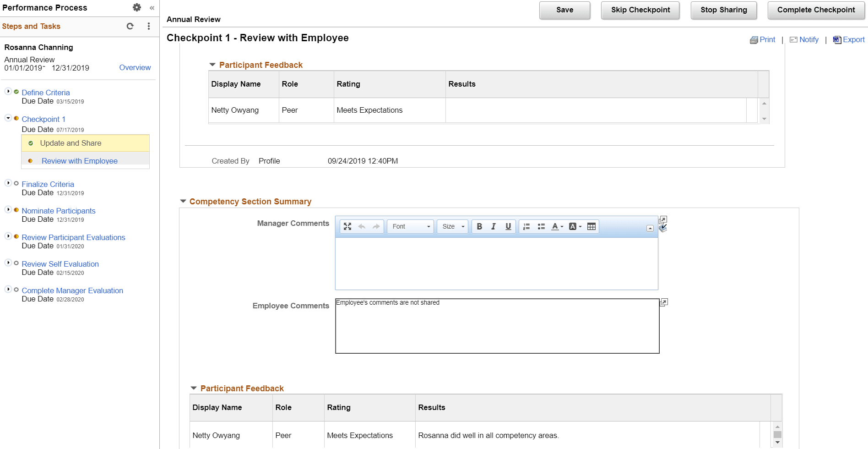868x449 pixels.
Task: Open the Performance Process settings gear
Action: pos(137,7)
